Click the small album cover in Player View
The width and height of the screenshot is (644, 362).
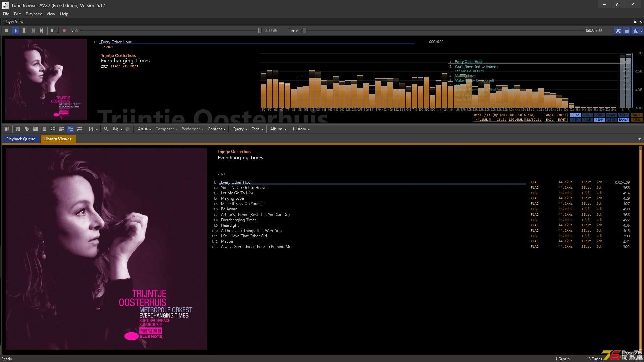pyautogui.click(x=46, y=79)
